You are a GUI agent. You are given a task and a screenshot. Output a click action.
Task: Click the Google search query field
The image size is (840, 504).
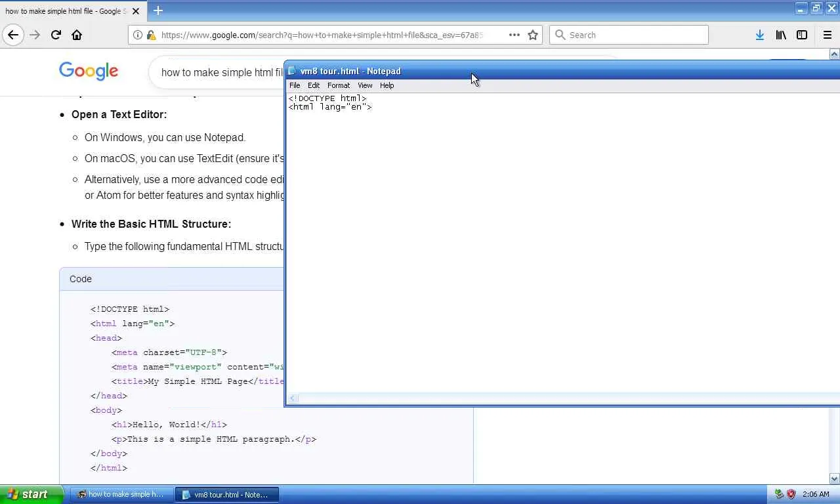tap(222, 72)
